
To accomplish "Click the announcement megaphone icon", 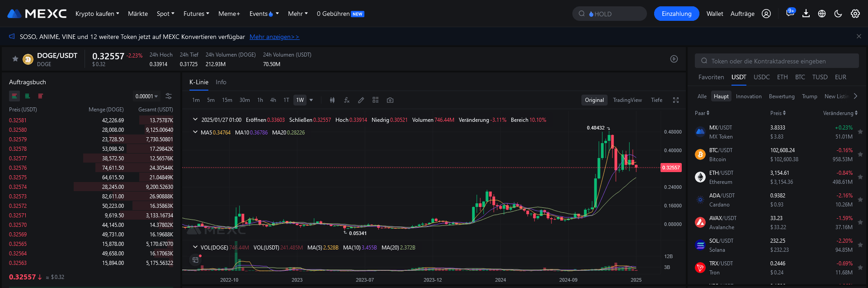I will [x=12, y=36].
